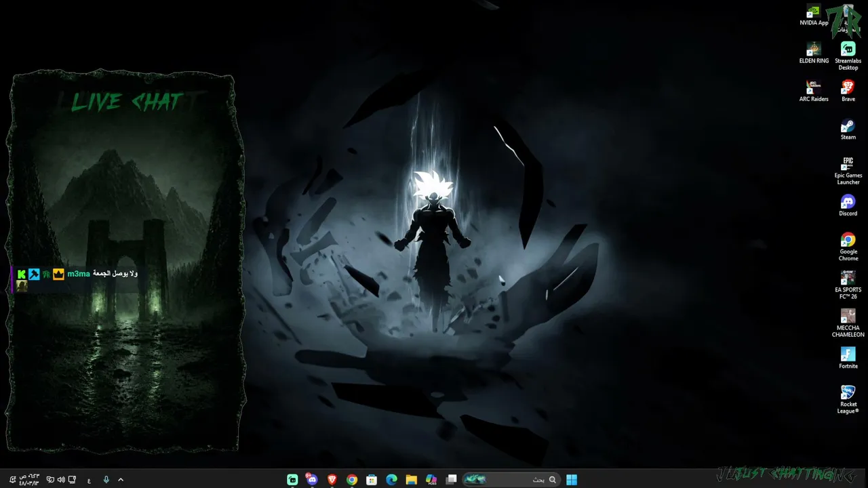
Task: Open Microsoft Edge from the taskbar
Action: click(x=391, y=480)
